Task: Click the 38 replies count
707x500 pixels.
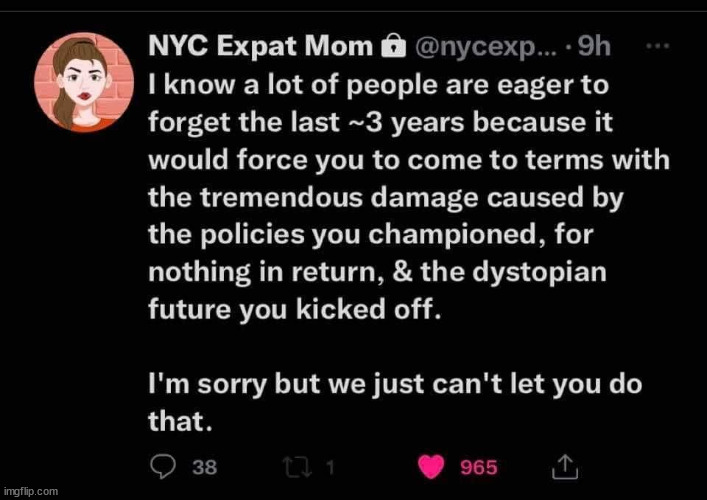Action: click(205, 467)
